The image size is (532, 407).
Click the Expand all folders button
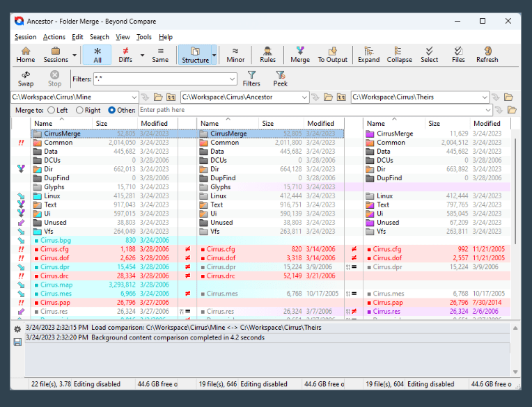pyautogui.click(x=368, y=54)
